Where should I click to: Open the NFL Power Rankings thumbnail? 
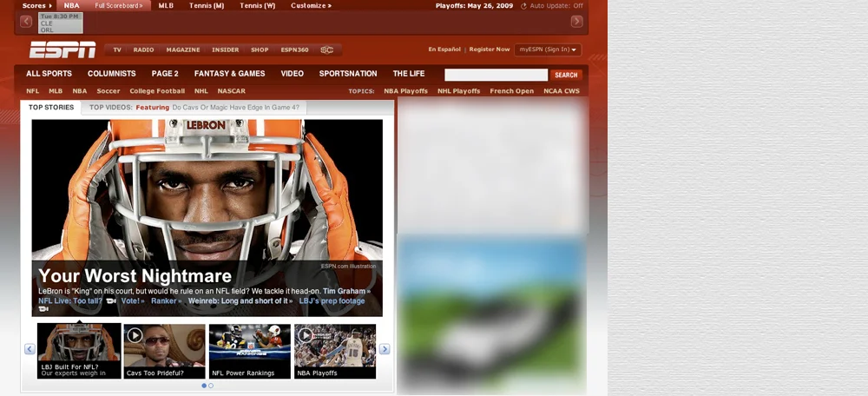[x=250, y=351]
